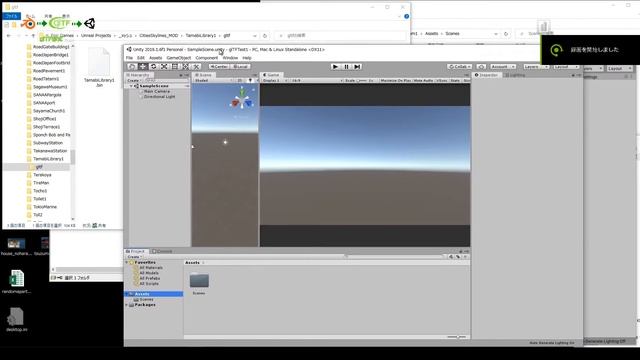This screenshot has height=360, width=640.
Task: Open the Edit menu in Unity
Action: click(141, 58)
